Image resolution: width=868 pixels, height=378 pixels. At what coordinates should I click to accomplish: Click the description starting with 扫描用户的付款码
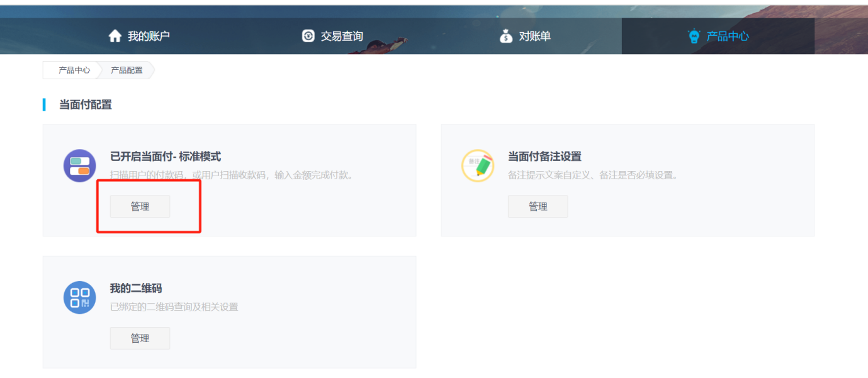(233, 175)
